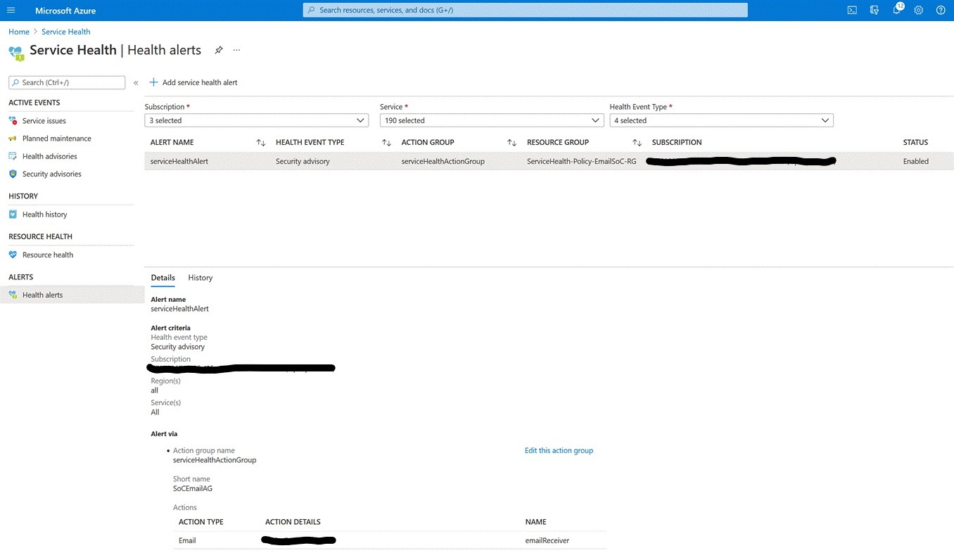Click the Microsoft Azure logo text

tap(65, 11)
